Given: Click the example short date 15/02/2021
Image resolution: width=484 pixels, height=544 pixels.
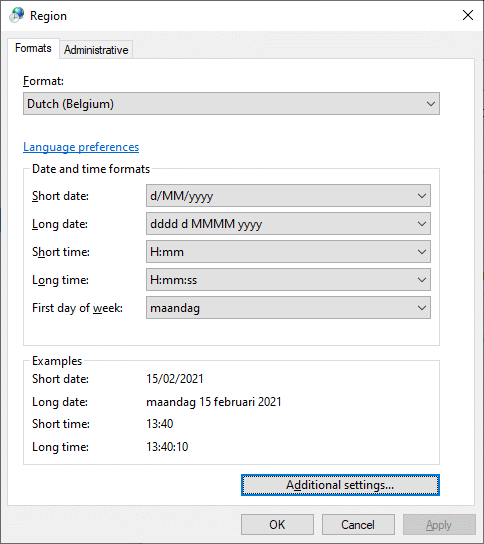Looking at the screenshot, I should click(175, 379).
